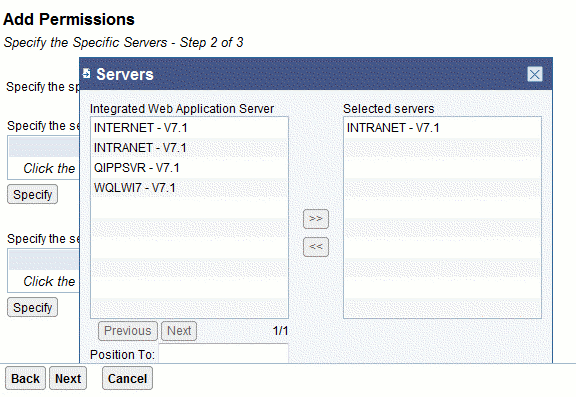
Task: Cancel the Add Permissions wizard
Action: (x=127, y=378)
